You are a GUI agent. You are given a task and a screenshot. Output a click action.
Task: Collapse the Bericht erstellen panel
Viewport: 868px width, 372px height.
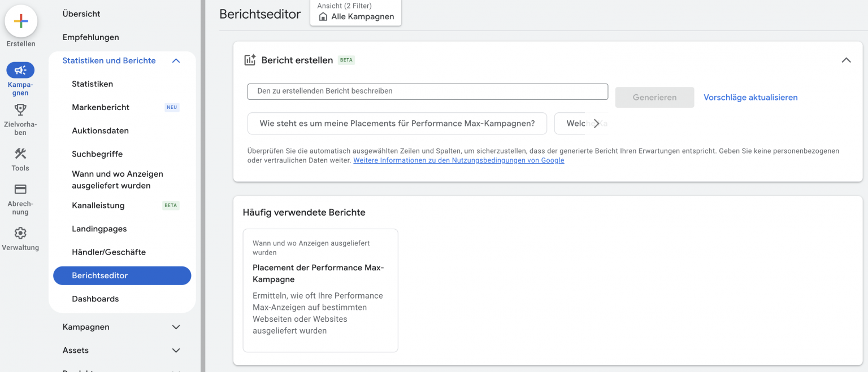(x=846, y=59)
